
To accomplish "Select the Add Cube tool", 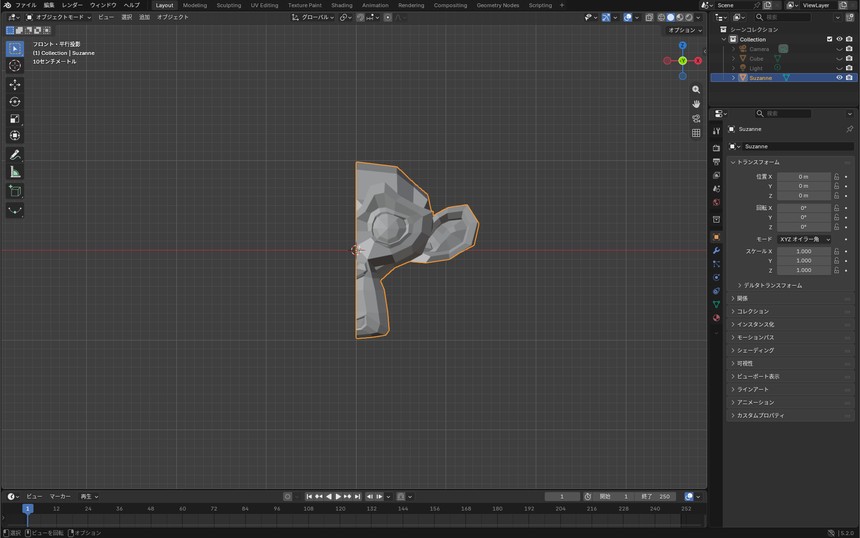I will click(15, 191).
